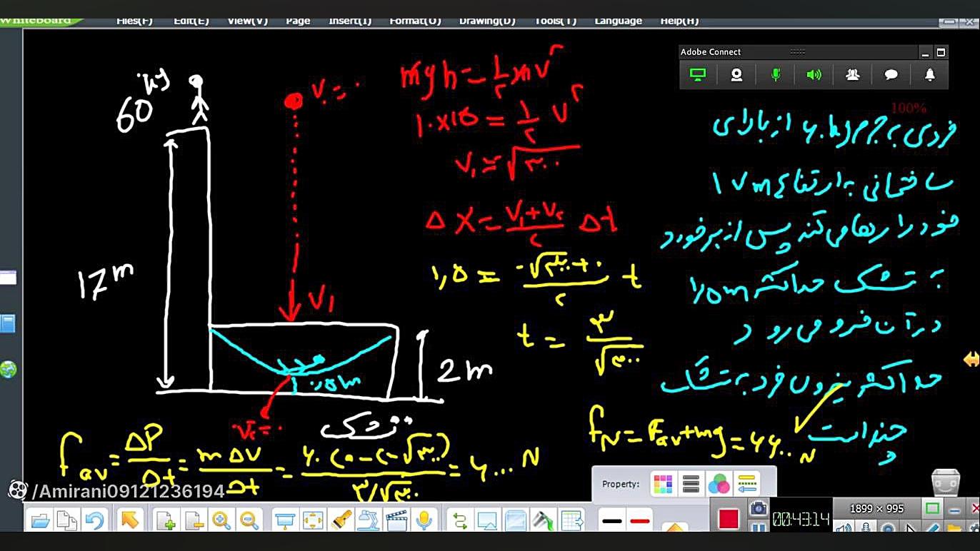This screenshot has height=551, width=980.
Task: Zoom out of the whiteboard
Action: pos(249,521)
